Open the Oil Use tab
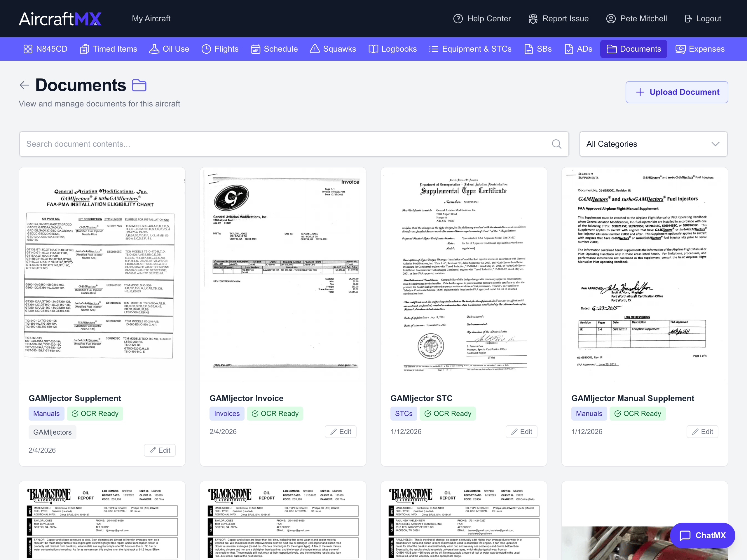Image resolution: width=747 pixels, height=560 pixels. 169,49
